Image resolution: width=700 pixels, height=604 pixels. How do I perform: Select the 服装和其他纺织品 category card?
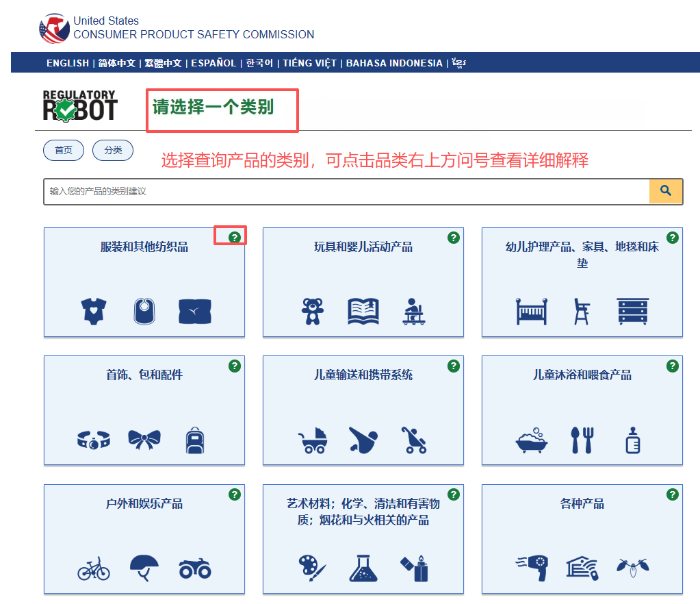point(144,282)
